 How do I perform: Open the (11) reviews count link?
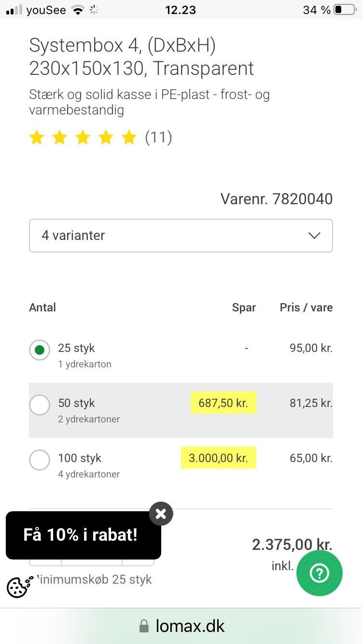click(158, 138)
